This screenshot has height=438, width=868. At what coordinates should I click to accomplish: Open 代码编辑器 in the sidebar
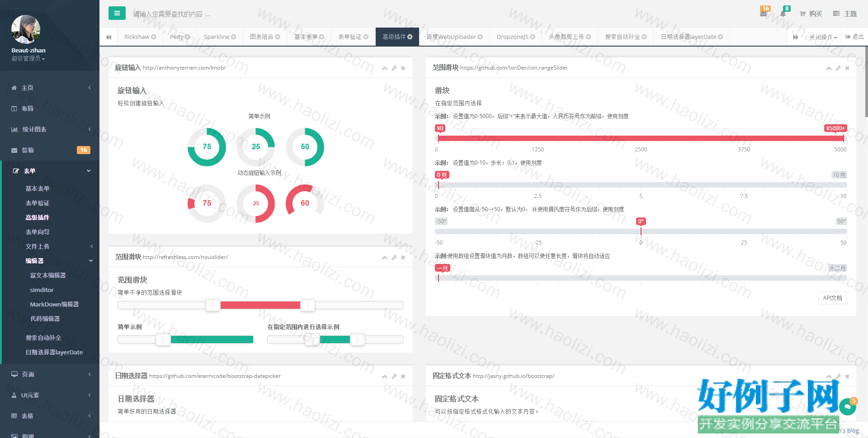point(45,319)
